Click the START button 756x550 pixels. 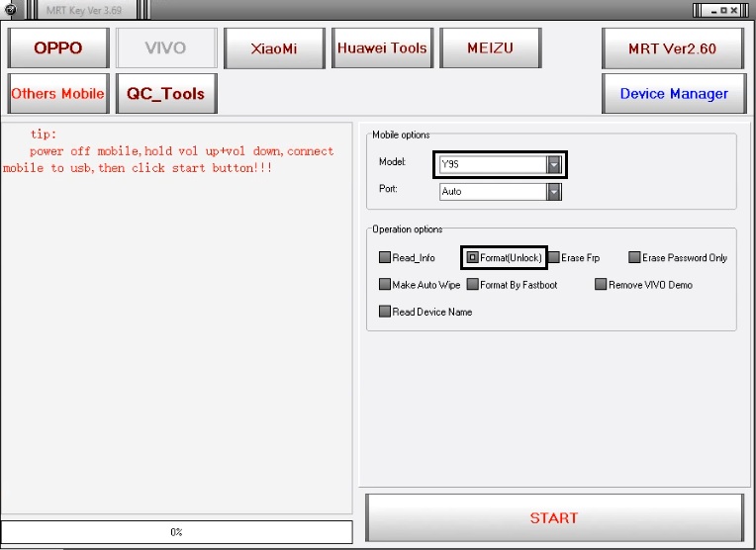[x=554, y=517]
